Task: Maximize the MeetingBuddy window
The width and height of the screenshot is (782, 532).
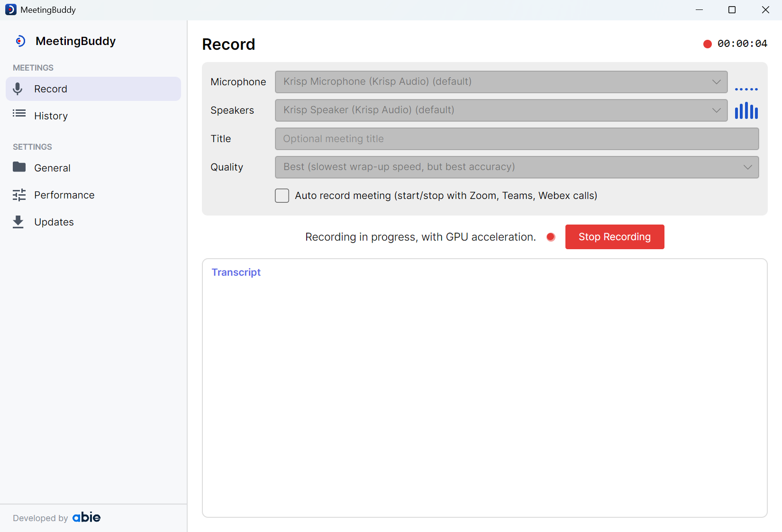Action: 732,9
